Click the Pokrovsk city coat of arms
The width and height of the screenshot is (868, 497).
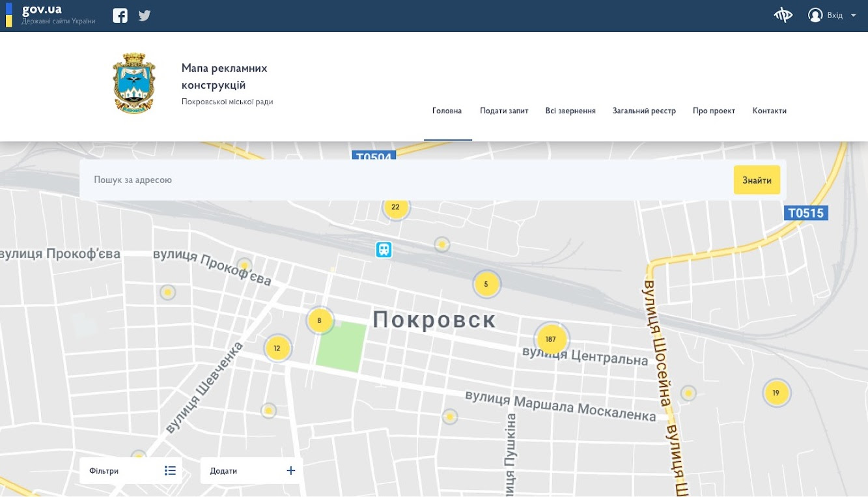[134, 83]
